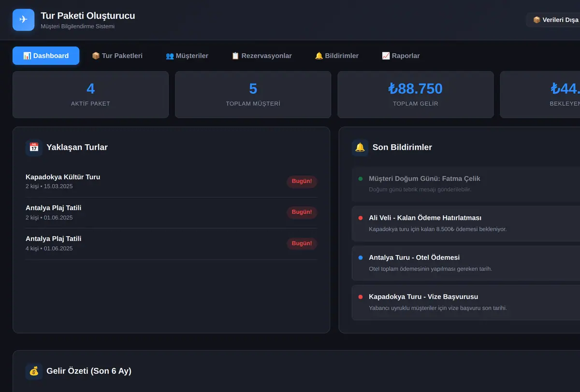
Task: Click the airplane app logo icon
Action: pyautogui.click(x=23, y=20)
